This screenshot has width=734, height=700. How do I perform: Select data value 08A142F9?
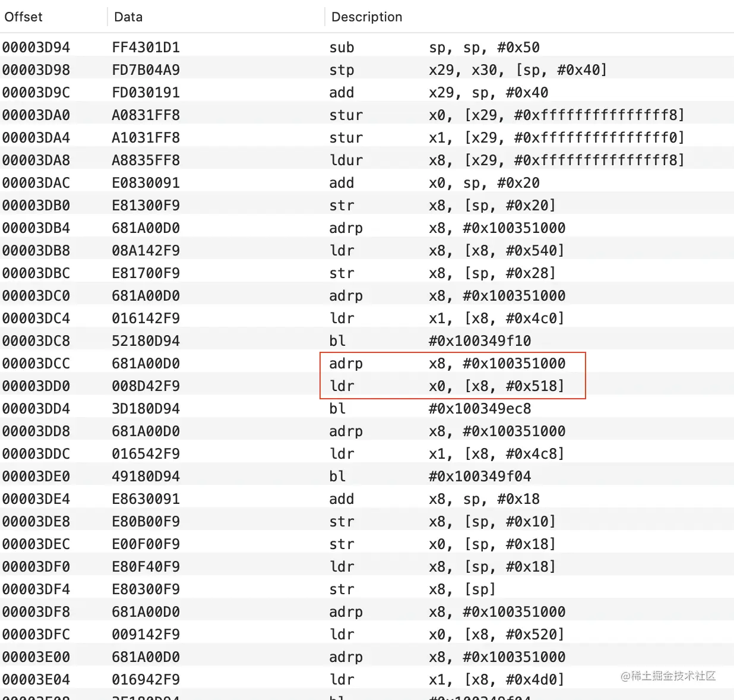pyautogui.click(x=145, y=251)
